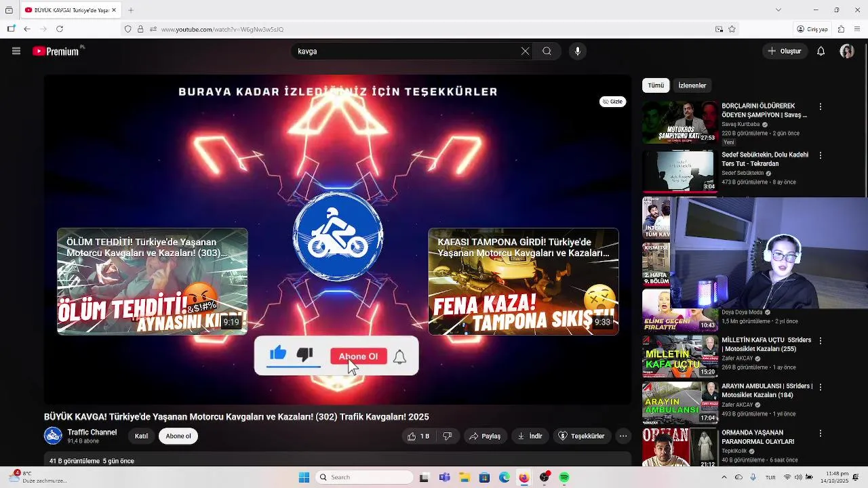Open browser extensions puzzle icon
This screenshot has width=868, height=488.
tap(841, 29)
